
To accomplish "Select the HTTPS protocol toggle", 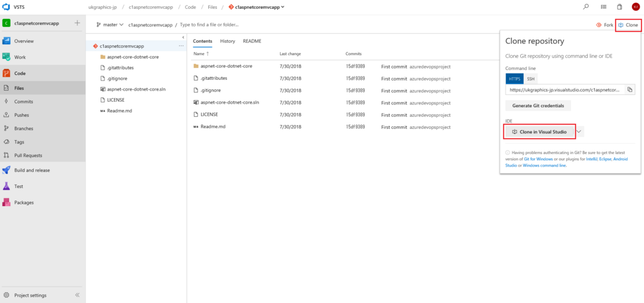I will (514, 79).
